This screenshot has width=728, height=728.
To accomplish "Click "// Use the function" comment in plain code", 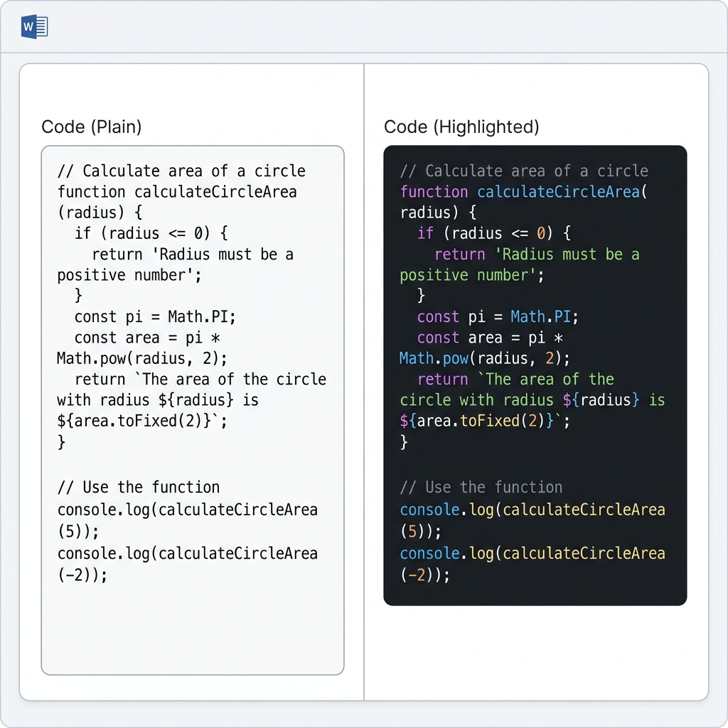I will [139, 488].
